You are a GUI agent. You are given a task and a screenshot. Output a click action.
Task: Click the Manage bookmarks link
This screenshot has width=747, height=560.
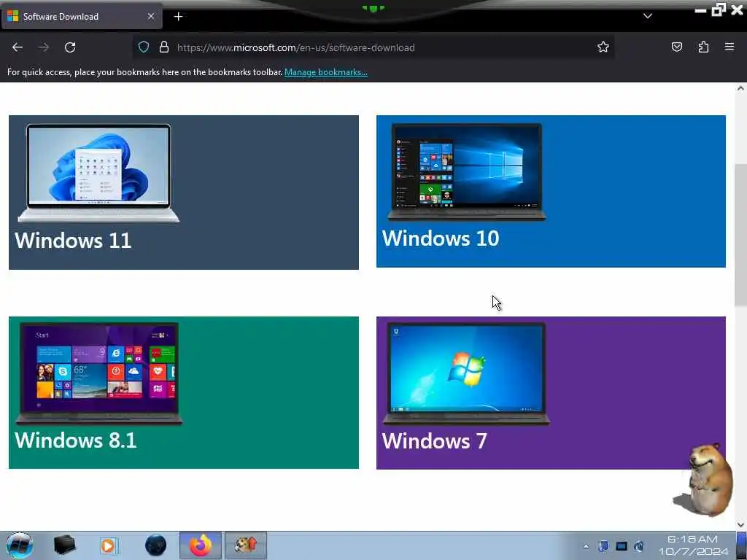tap(326, 72)
